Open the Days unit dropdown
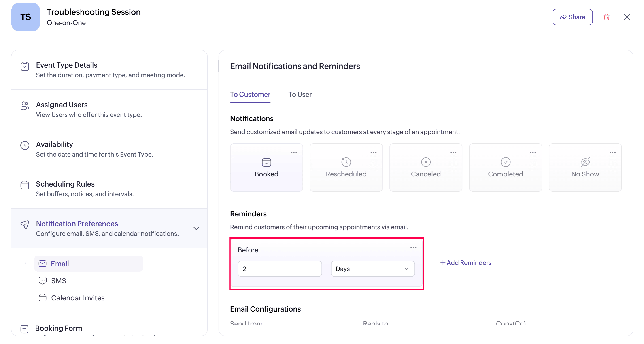Viewport: 644px width, 344px height. coord(372,269)
